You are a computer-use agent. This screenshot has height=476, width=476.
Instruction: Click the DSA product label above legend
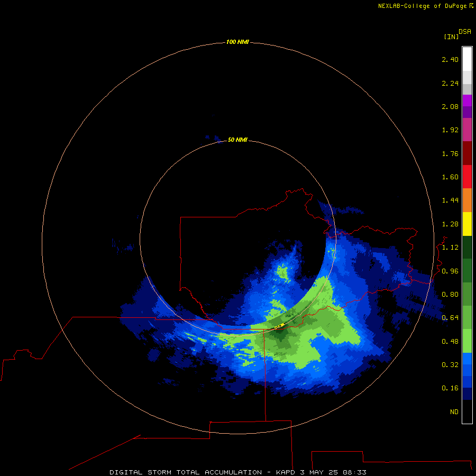tap(465, 32)
